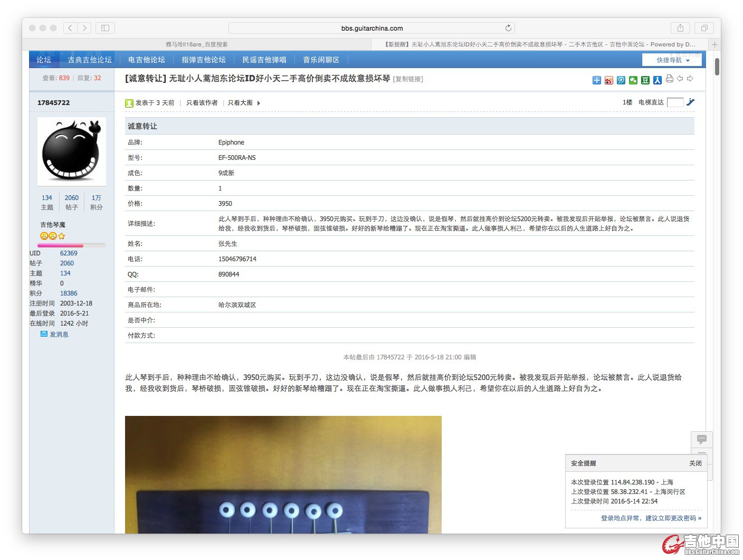
Task: Click 只看该作者 link
Action: [202, 103]
